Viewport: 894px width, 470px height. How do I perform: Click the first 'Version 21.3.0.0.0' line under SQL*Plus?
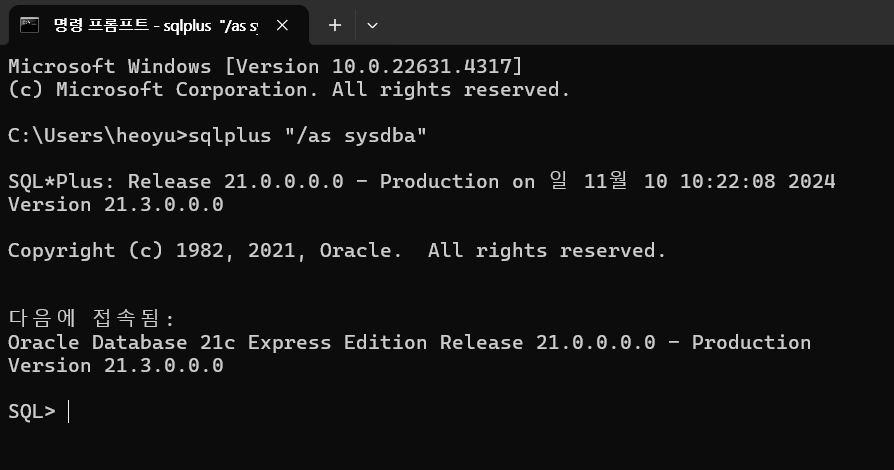(116, 205)
